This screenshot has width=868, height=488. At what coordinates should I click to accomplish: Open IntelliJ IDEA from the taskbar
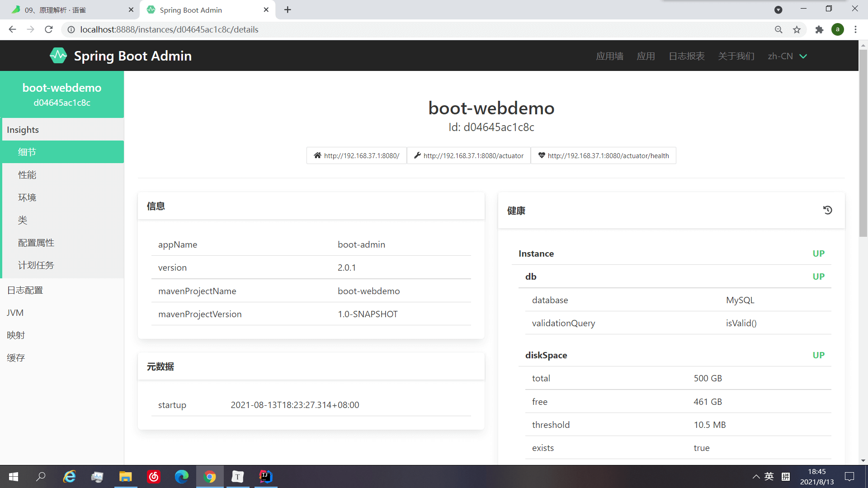click(x=265, y=477)
